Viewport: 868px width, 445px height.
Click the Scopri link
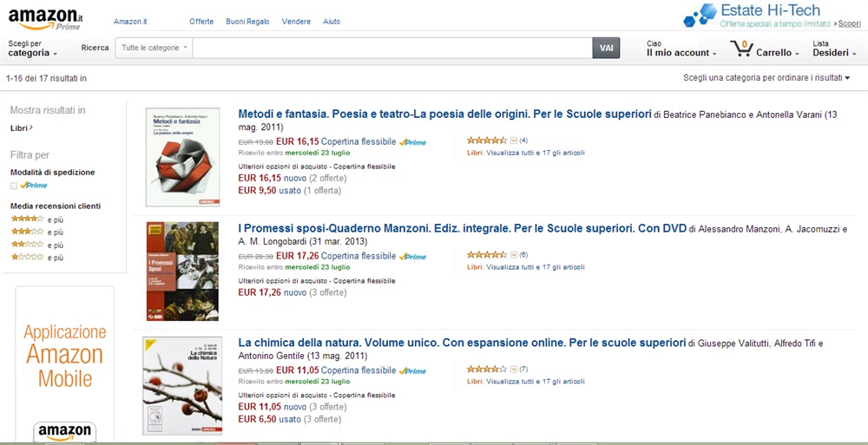pyautogui.click(x=849, y=23)
